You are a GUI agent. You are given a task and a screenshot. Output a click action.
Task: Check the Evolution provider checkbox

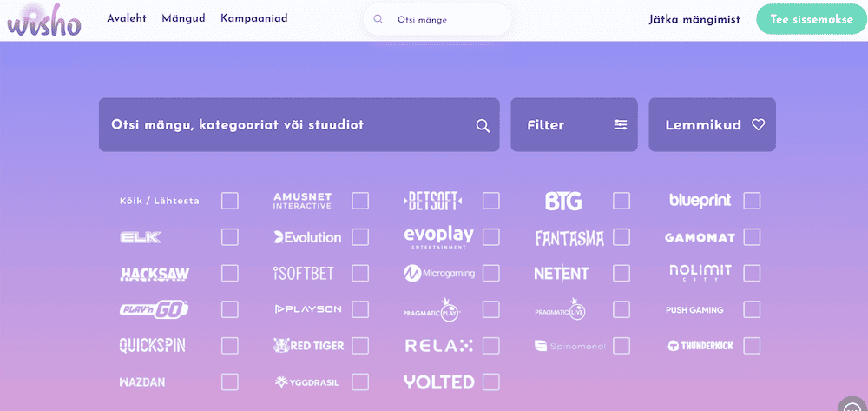(360, 237)
